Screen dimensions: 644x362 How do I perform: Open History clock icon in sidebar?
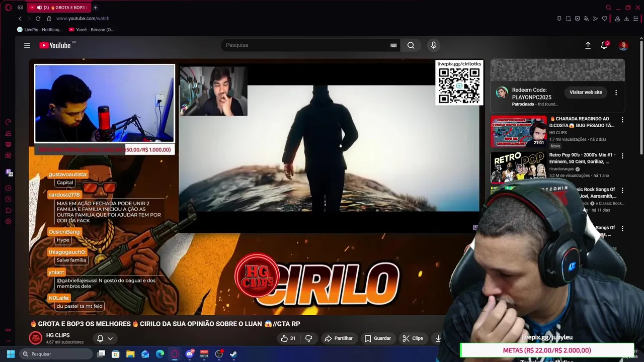tap(8, 200)
